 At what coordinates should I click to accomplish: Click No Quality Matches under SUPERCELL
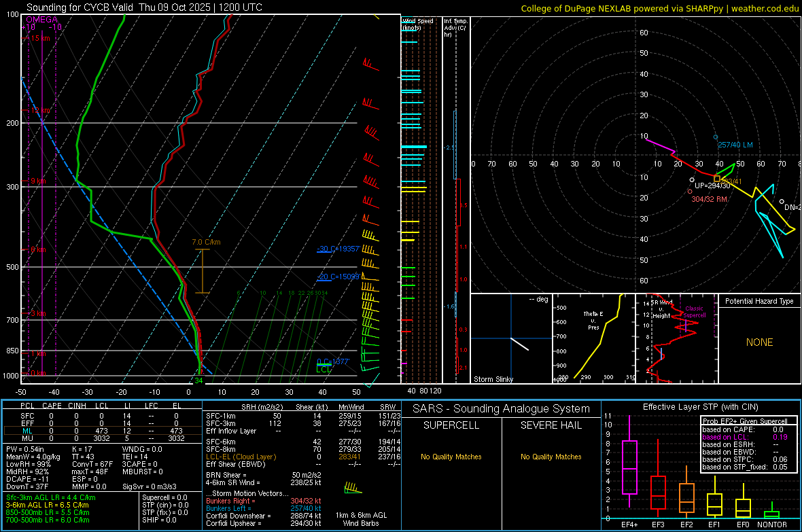click(451, 457)
